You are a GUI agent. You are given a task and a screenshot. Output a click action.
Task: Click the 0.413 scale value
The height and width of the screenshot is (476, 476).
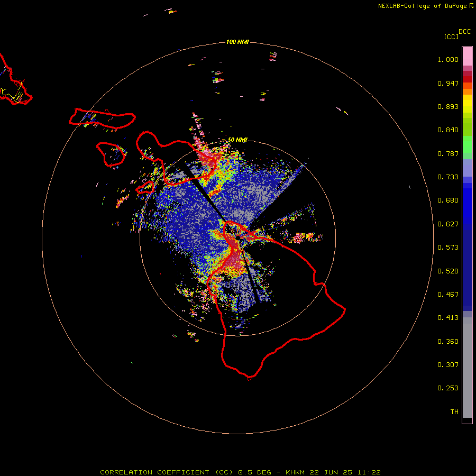[448, 318]
